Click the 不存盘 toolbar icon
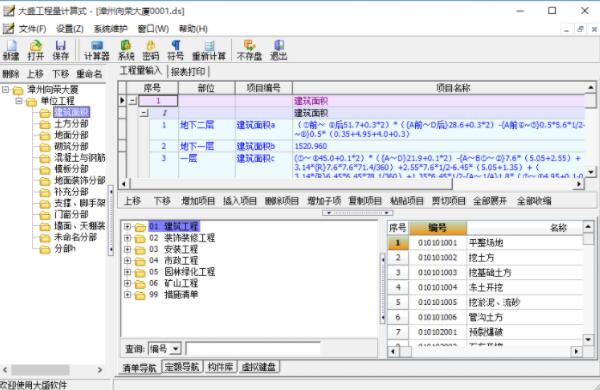 [249, 50]
